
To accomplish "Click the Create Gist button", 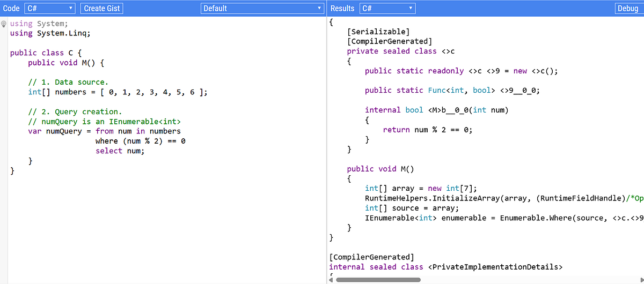I will tap(101, 8).
